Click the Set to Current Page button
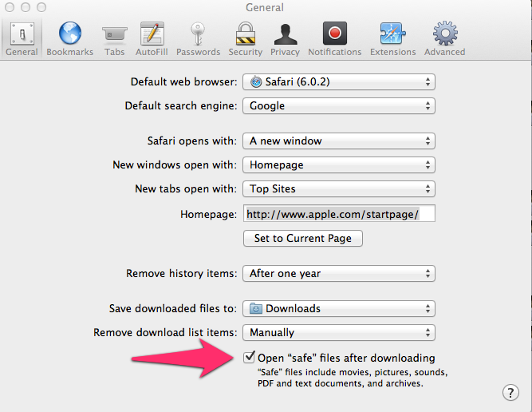Screen dimensions: 532x412 click(x=302, y=239)
